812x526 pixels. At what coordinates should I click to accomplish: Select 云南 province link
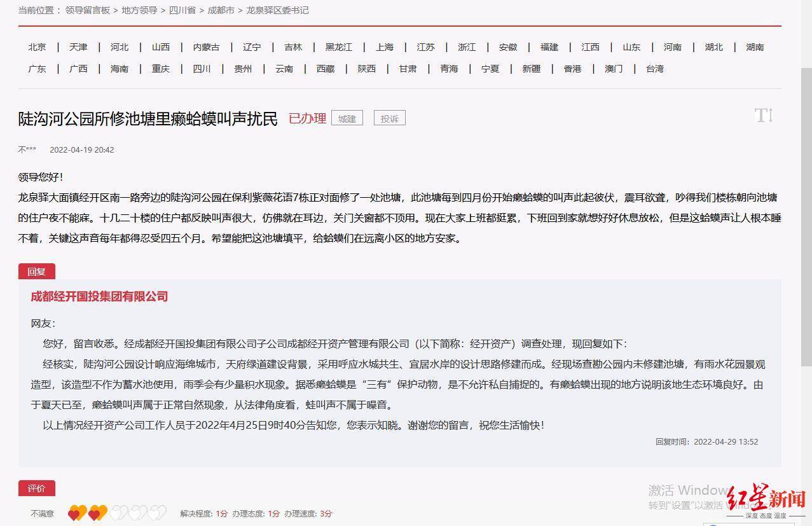coord(284,69)
